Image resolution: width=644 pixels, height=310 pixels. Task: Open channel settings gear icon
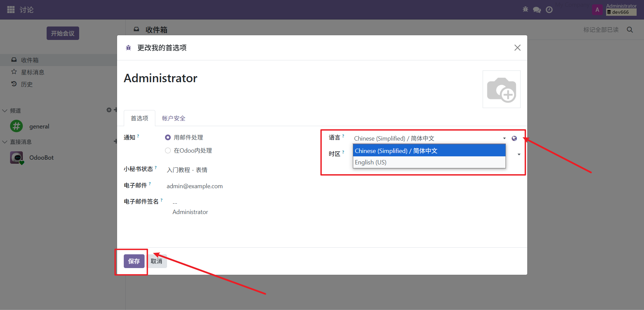click(x=108, y=110)
